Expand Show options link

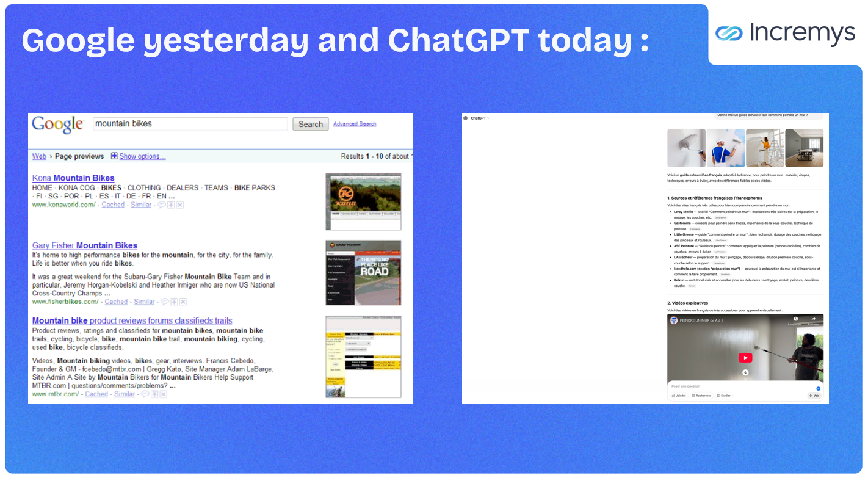coord(142,156)
